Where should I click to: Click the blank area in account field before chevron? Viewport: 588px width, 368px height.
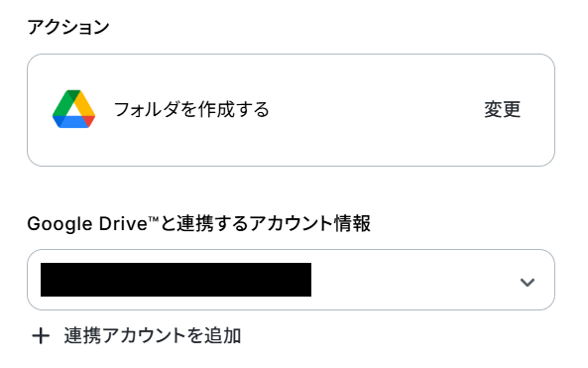(x=412, y=280)
